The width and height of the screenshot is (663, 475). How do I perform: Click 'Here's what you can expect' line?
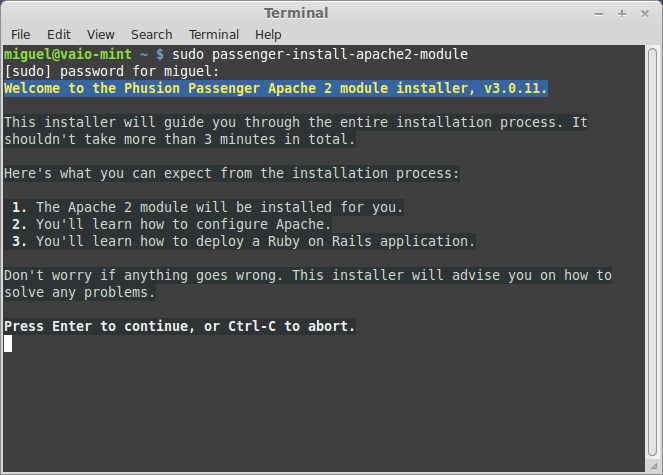(x=232, y=173)
